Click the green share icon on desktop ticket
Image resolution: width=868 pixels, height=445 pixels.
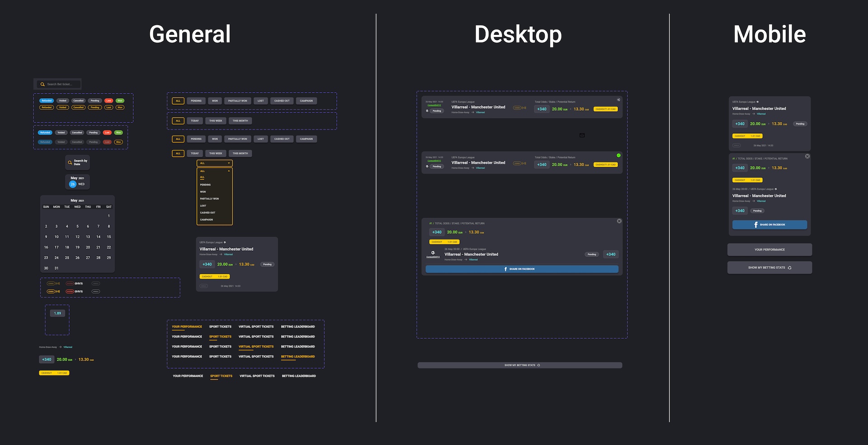(618, 155)
